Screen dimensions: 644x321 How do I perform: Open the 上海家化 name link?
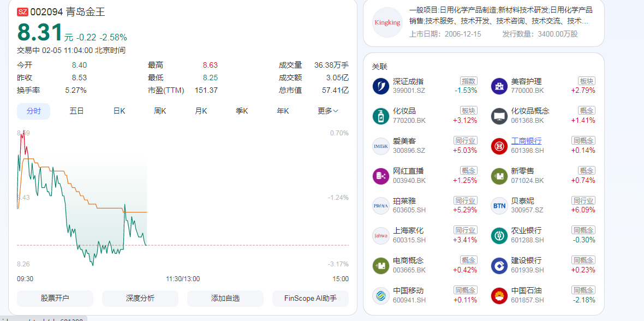tap(408, 231)
